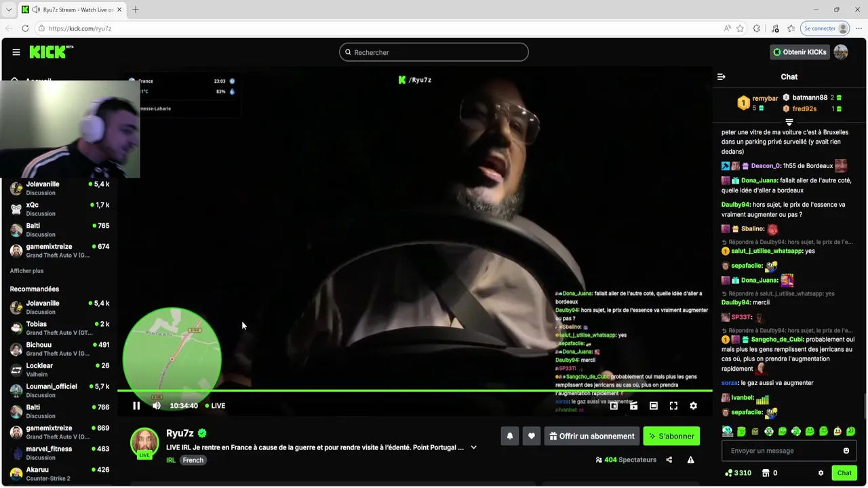Open Bichouu recommended channel
868x488 pixels.
[x=60, y=349]
